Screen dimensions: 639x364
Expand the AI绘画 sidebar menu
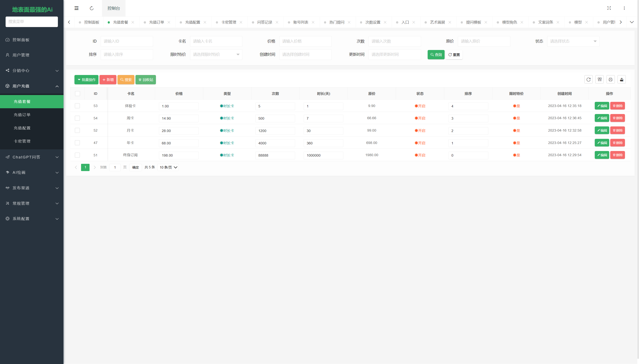click(32, 172)
